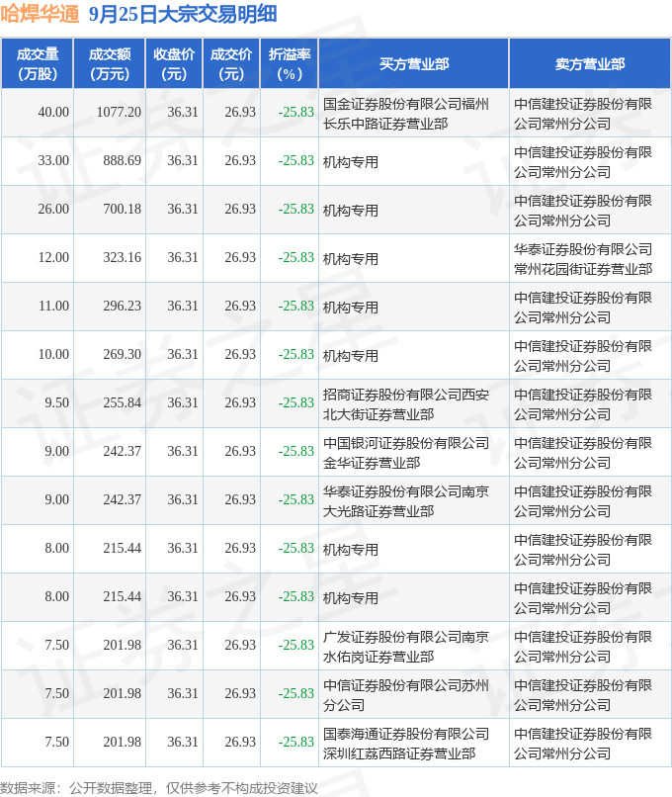Select the 成交额(万元) column header
This screenshot has width=672, height=797.
[x=110, y=64]
